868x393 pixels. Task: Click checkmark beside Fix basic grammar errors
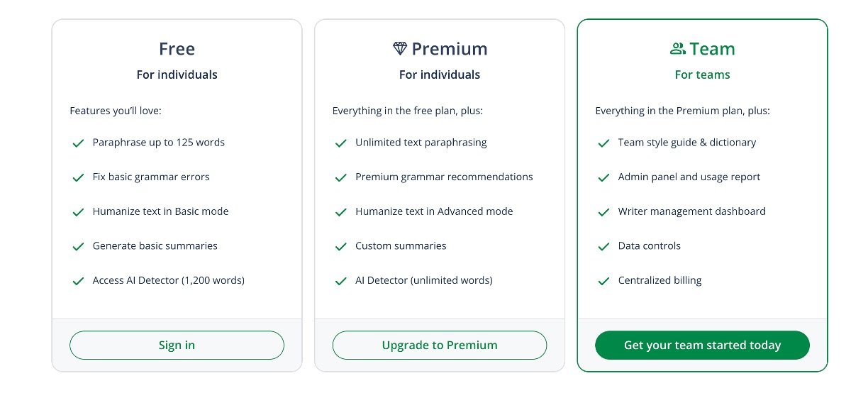(79, 177)
